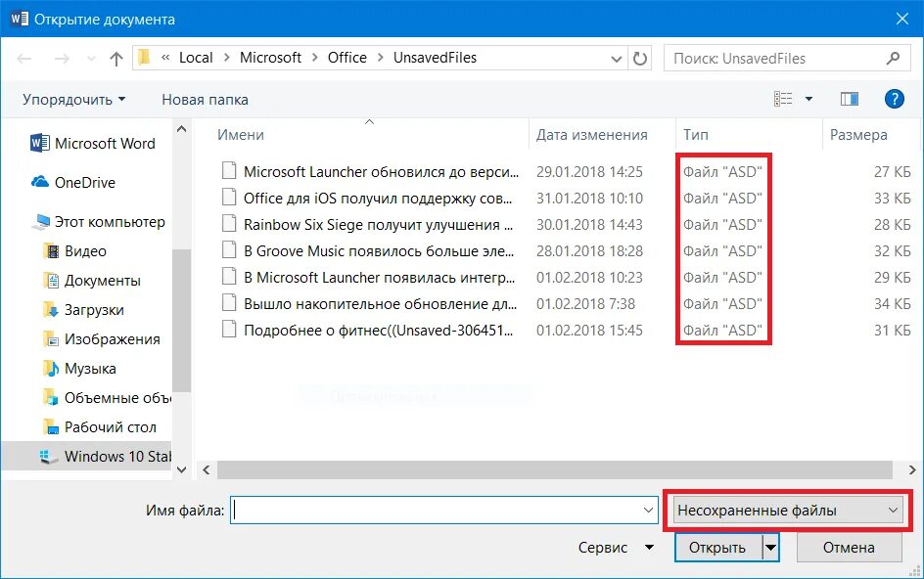Viewport: 924px width, 579px height.
Task: Expand the file name history dropdown
Action: 649,511
